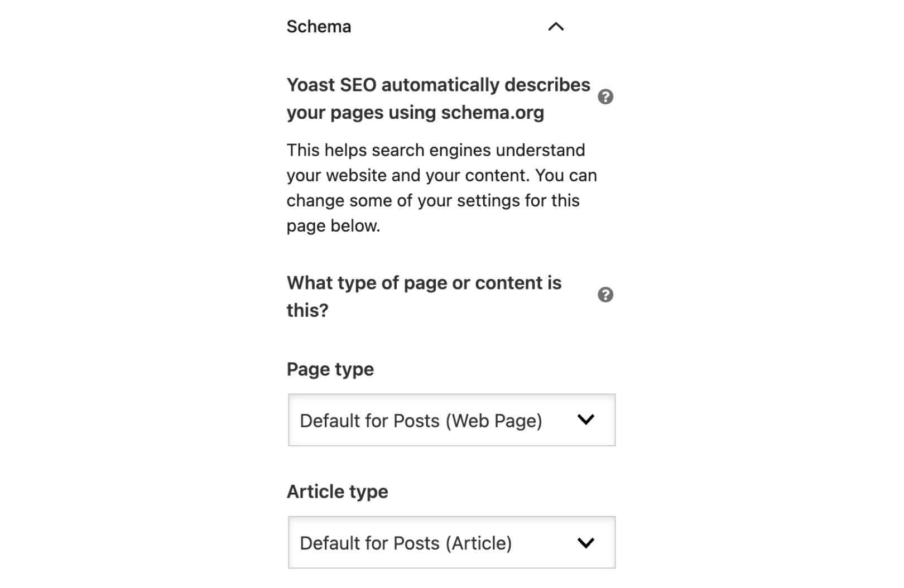Viewport: 904px width, 588px height.
Task: Click the Article type label
Action: click(337, 491)
